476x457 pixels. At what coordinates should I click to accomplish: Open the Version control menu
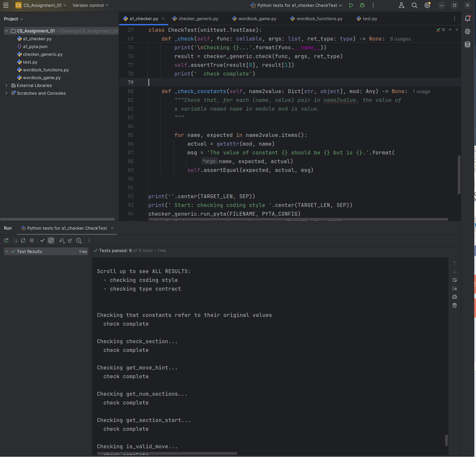click(90, 5)
